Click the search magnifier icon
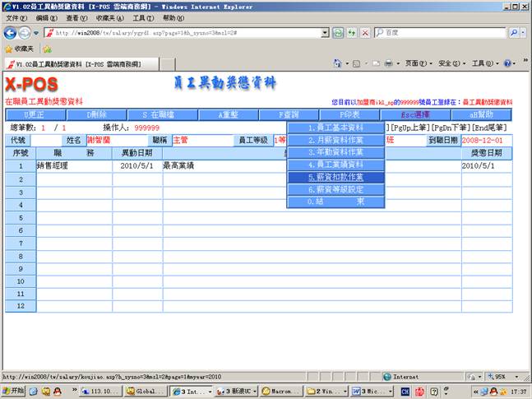This screenshot has height=399, width=532. tap(515, 33)
